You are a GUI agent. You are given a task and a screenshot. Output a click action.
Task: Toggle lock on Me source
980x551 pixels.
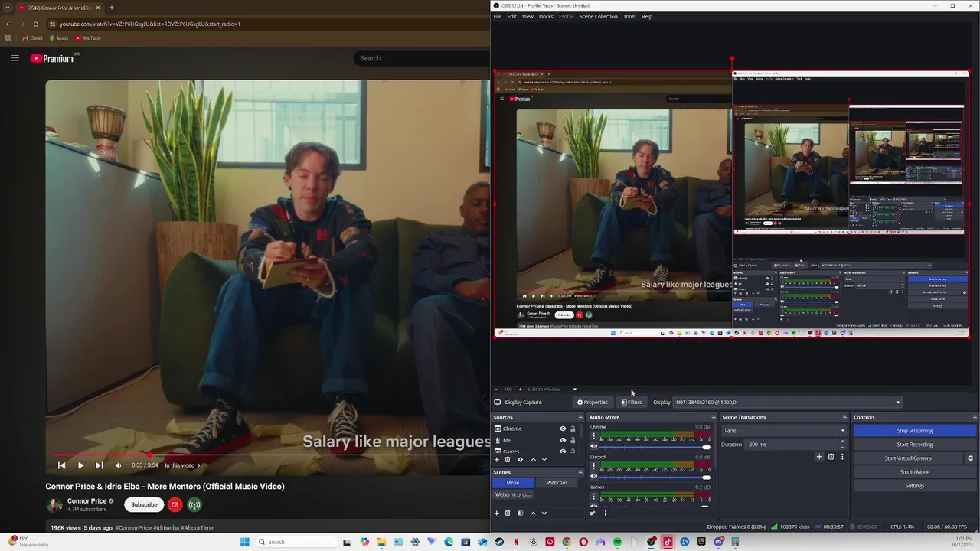tap(573, 440)
